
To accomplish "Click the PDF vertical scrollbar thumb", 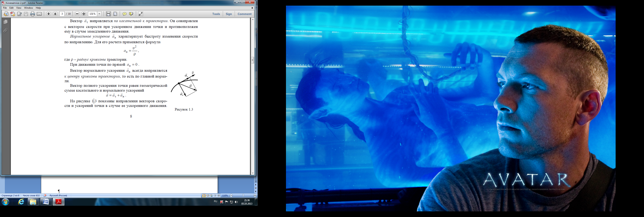I will point(253,60).
